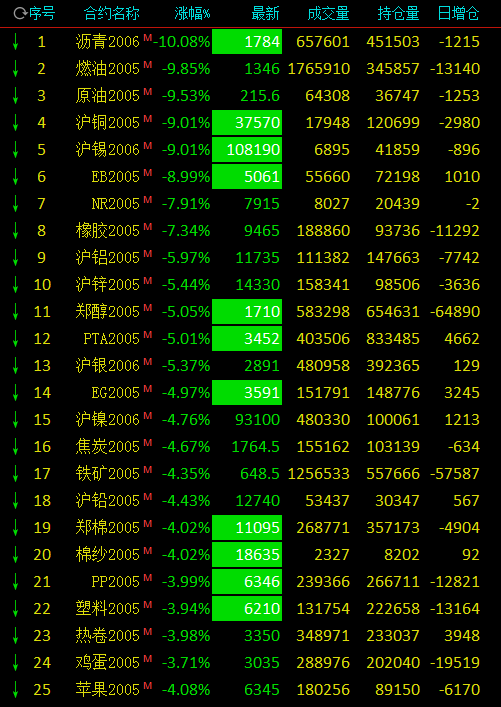Click the down arrow in row 25

[x=15, y=690]
